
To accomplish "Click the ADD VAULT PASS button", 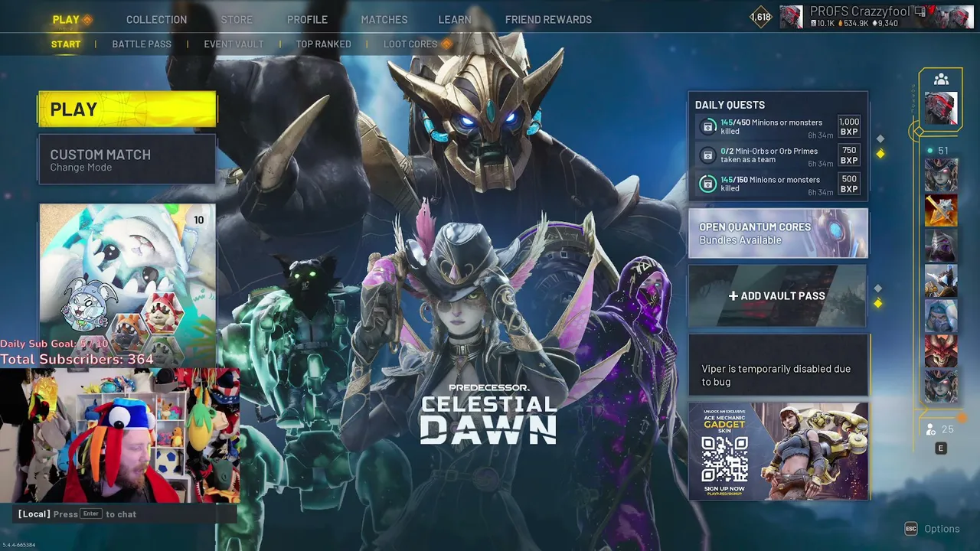I will pyautogui.click(x=778, y=295).
